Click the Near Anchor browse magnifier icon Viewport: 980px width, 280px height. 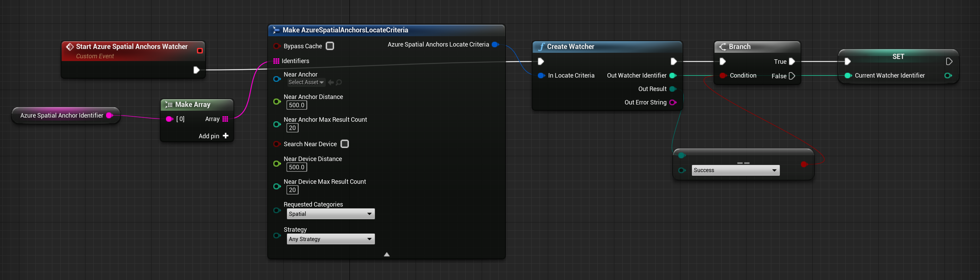click(x=338, y=82)
